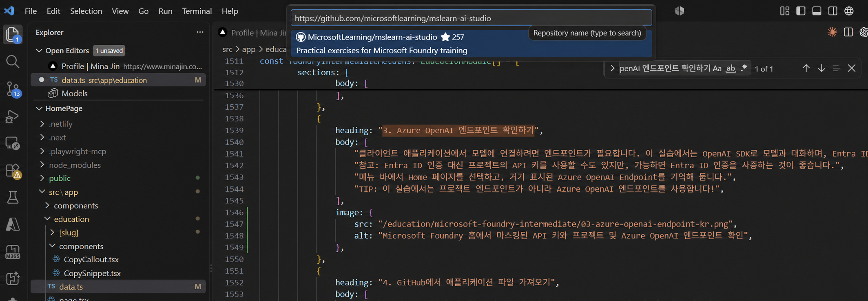Click the app breadcrumb segment
Screen dimensions: 868x301
click(x=248, y=49)
